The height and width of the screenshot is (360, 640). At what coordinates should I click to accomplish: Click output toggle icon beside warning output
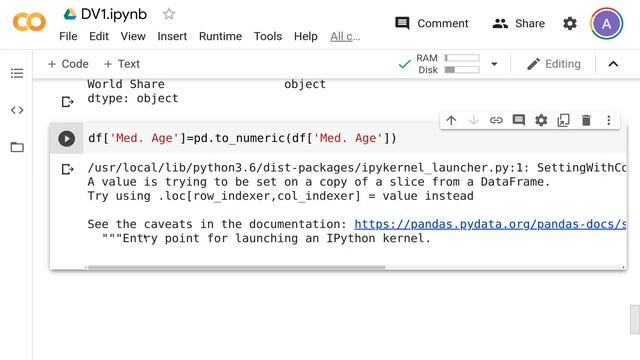click(x=67, y=169)
